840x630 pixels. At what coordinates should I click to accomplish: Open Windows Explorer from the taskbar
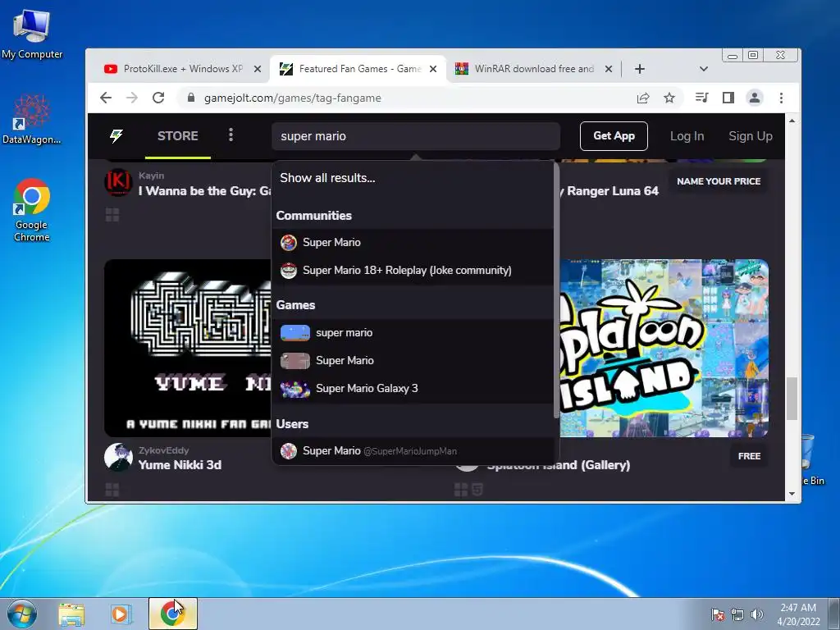pos(71,614)
